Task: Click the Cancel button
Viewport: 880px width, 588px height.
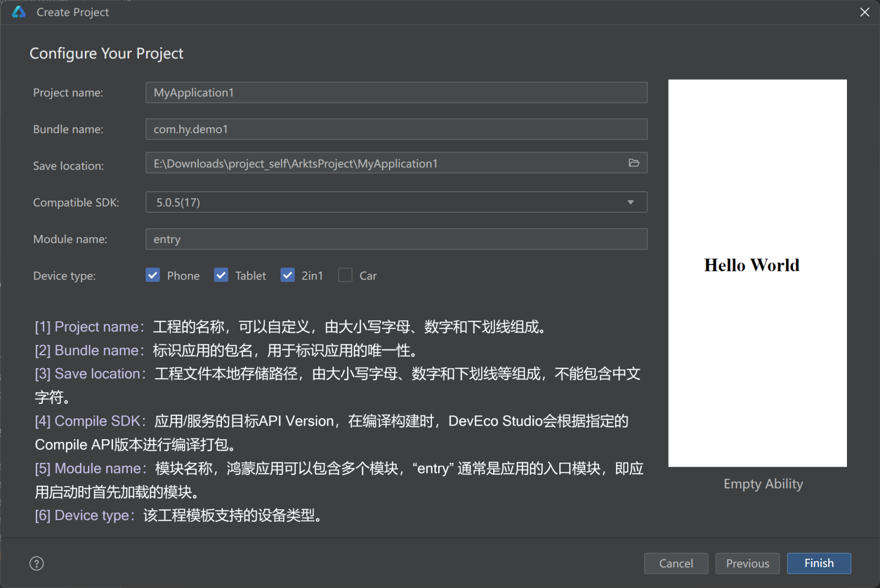Action: click(x=676, y=563)
